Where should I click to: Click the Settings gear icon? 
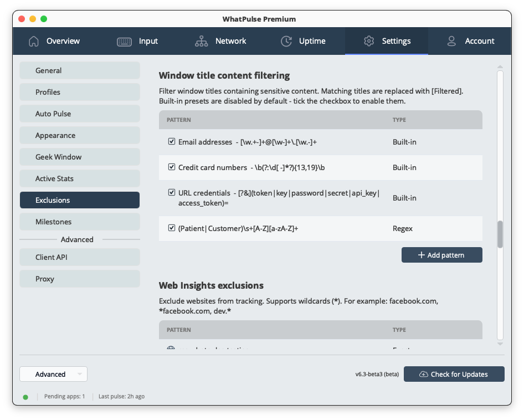[x=369, y=41]
